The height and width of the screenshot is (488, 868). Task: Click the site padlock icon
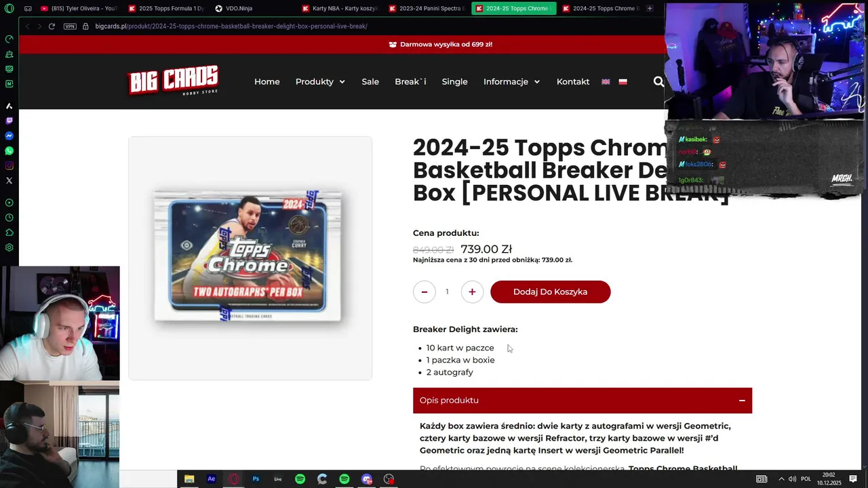tap(85, 26)
